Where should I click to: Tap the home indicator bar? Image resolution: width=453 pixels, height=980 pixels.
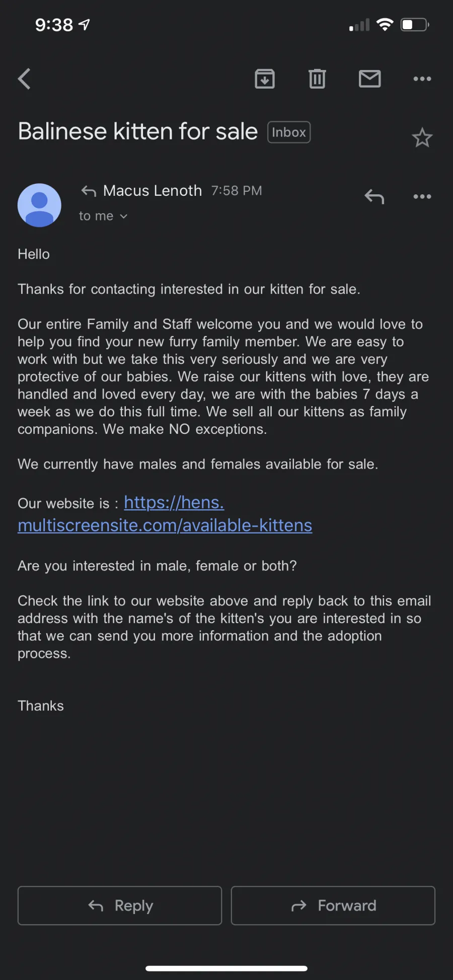[x=226, y=968]
